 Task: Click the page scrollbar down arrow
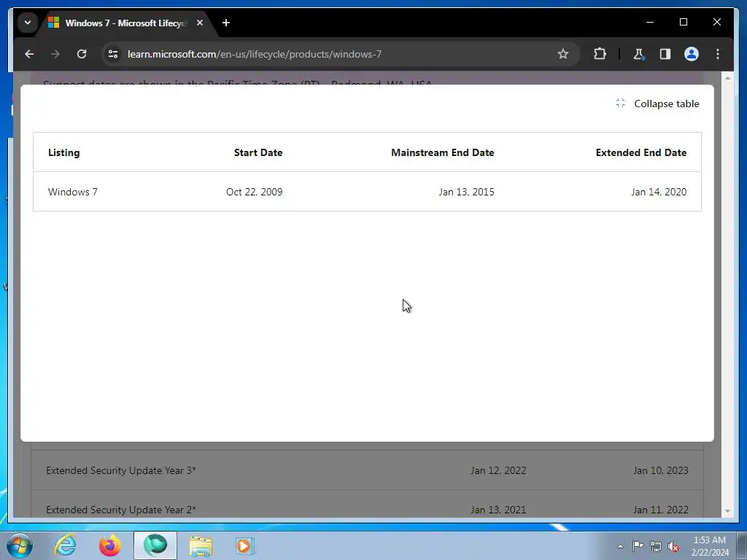click(727, 511)
